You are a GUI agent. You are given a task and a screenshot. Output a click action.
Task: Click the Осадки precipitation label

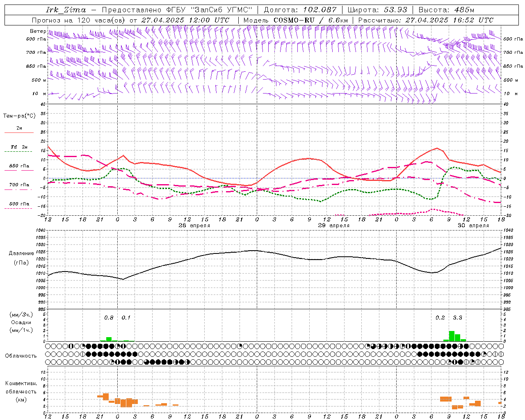[x=21, y=322]
